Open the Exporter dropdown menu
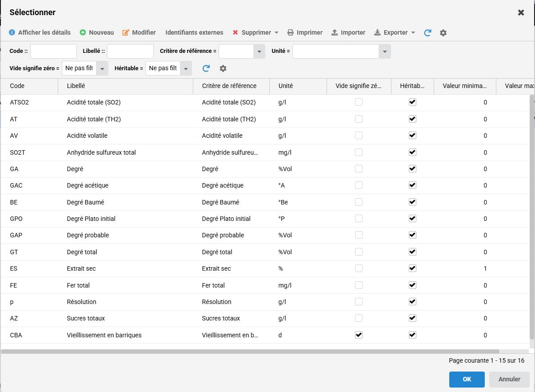This screenshot has height=392, width=535. point(413,32)
